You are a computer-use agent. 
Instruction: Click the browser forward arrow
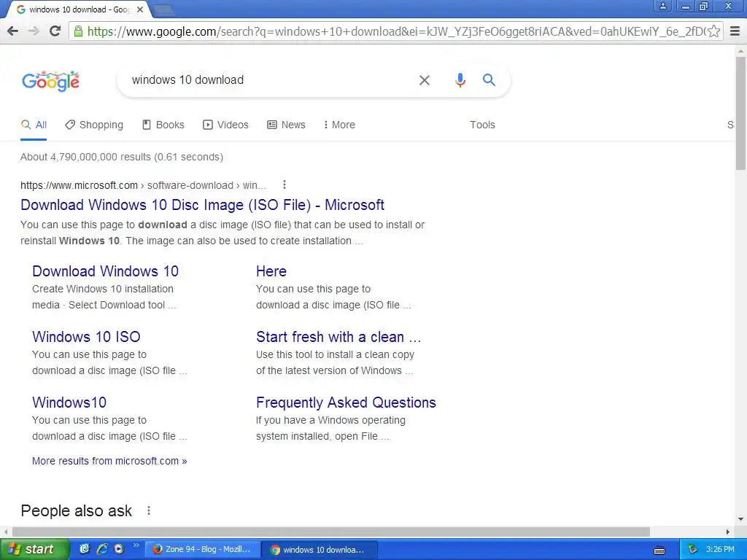pyautogui.click(x=34, y=31)
